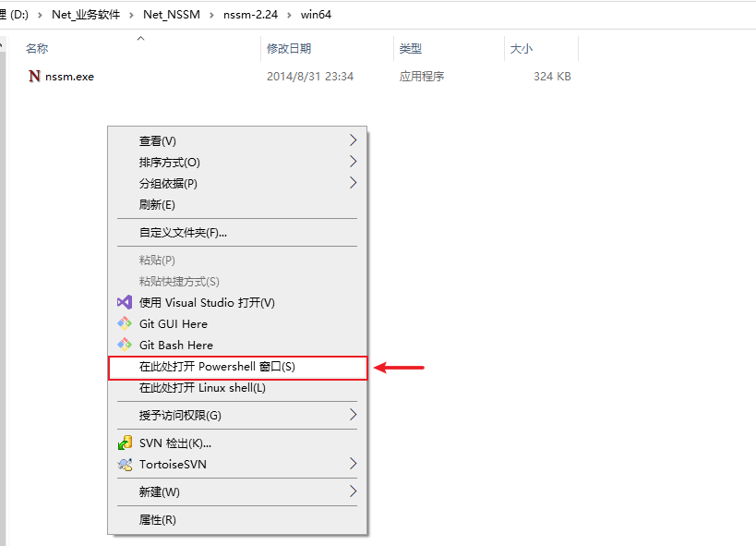Open 属性(R) properties entry
This screenshot has height=546, width=756.
236,520
